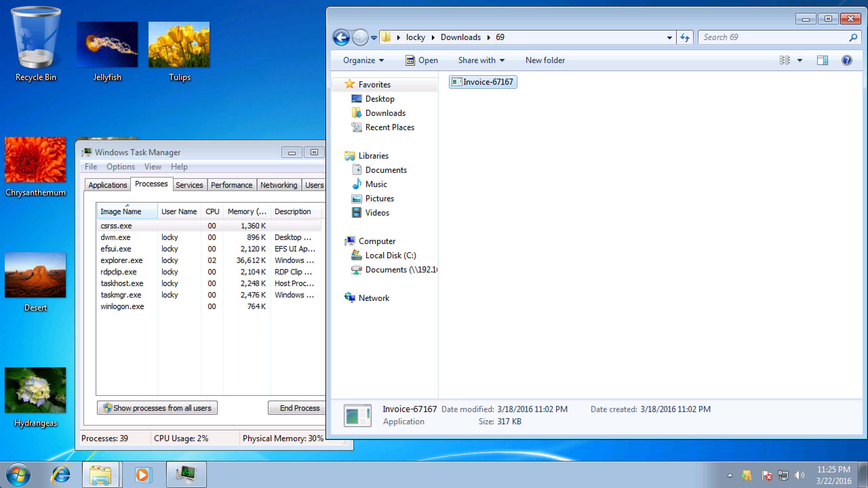Open Task Manager View menu
Viewport: 868px width, 488px height.
pos(153,167)
